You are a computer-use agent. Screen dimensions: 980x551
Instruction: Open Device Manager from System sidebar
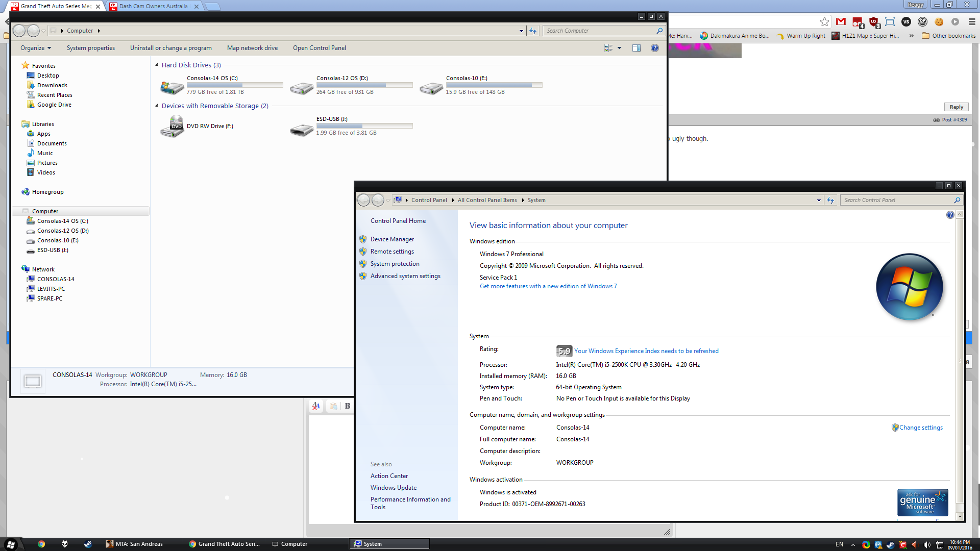[x=392, y=239]
